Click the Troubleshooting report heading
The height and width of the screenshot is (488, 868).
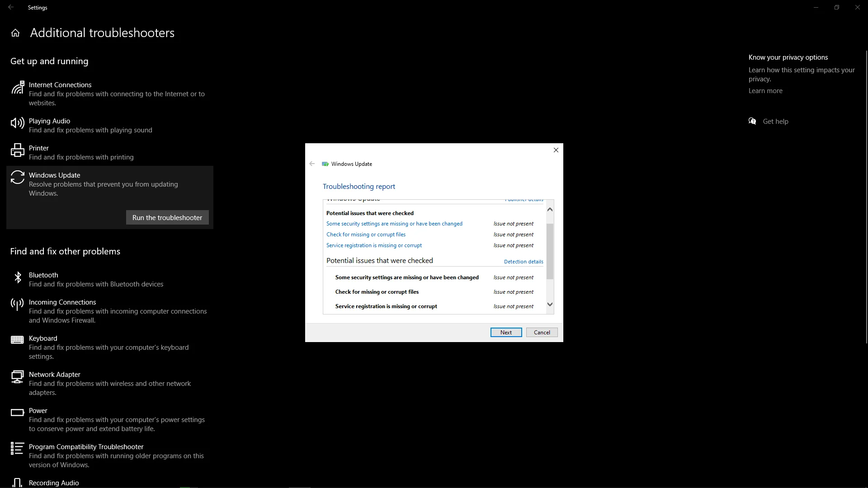(359, 186)
